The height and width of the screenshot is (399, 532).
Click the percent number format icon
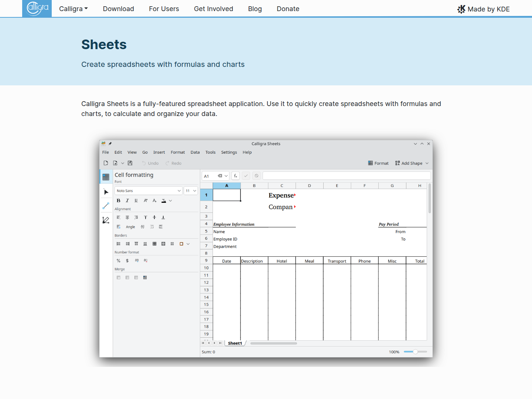pyautogui.click(x=119, y=261)
